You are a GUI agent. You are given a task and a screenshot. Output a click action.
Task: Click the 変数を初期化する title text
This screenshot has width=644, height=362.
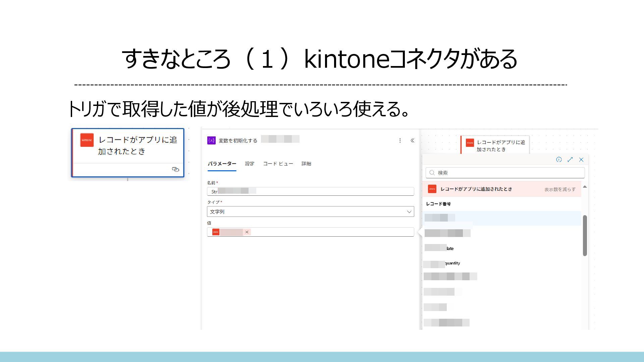coord(238,140)
